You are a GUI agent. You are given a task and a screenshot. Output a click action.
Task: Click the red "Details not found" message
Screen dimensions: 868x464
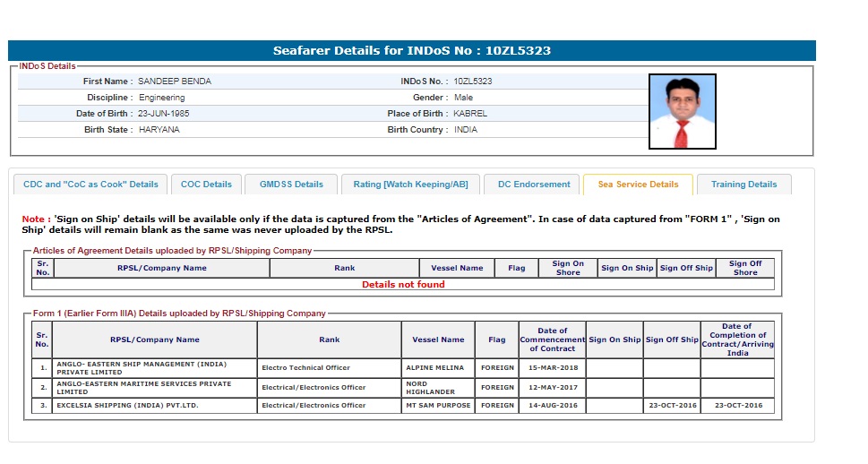pyautogui.click(x=403, y=285)
